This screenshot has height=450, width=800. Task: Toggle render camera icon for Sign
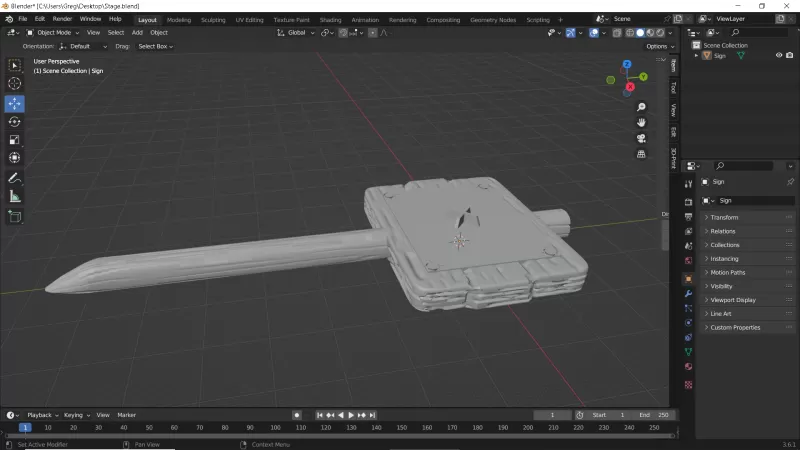(x=790, y=56)
